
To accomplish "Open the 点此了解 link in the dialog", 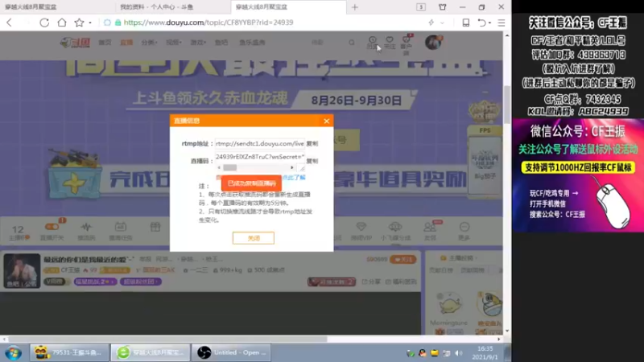I will coord(294,177).
